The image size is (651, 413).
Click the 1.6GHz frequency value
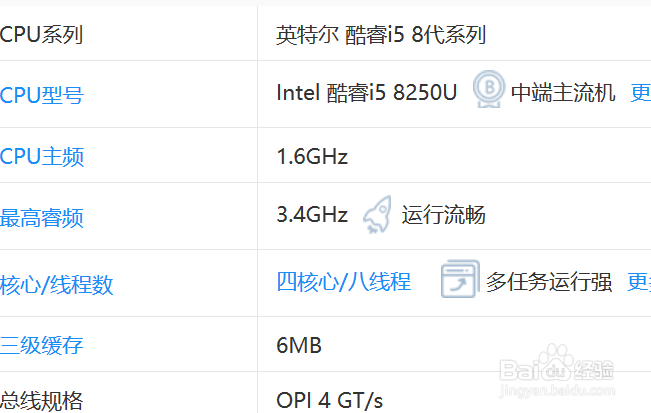(x=312, y=157)
